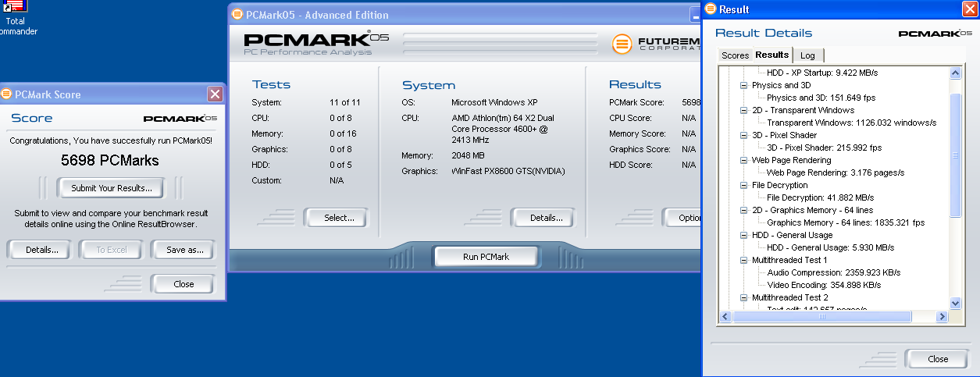Viewport: 980px width, 377px height.
Task: Collapse the Physics and 3D node
Action: click(x=744, y=85)
